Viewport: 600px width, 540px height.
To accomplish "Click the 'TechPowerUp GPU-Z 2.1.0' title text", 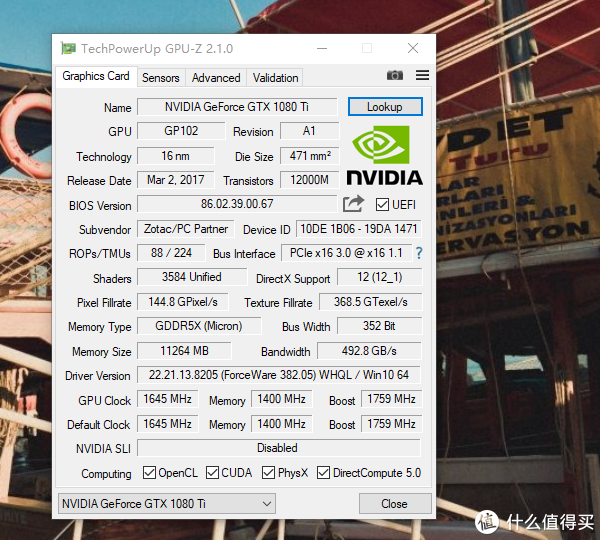I will pyautogui.click(x=157, y=49).
